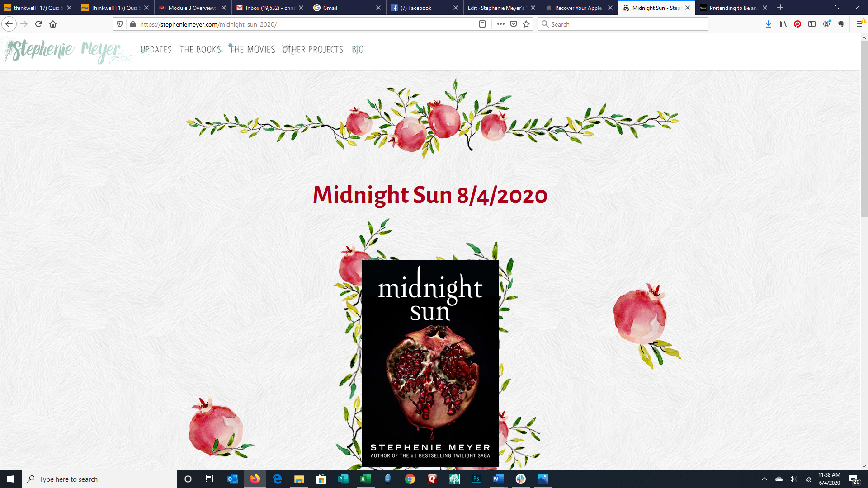
Task: Save page to Pocket icon
Action: point(514,24)
